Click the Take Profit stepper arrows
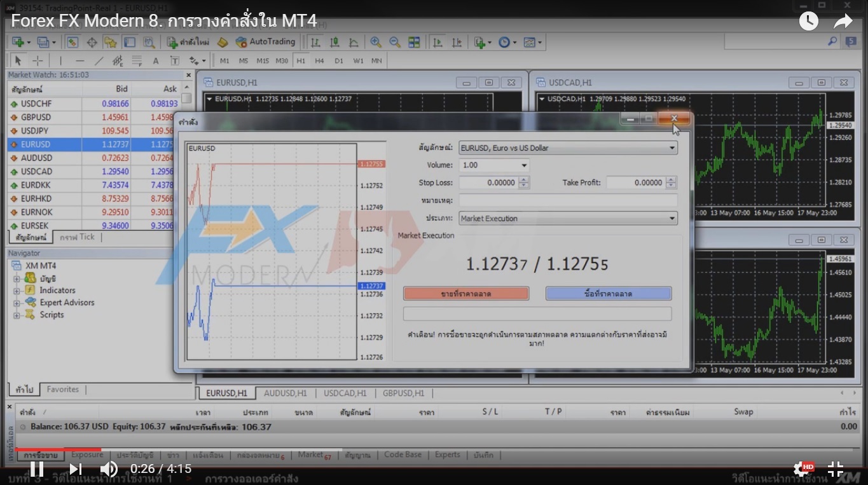 pyautogui.click(x=671, y=182)
